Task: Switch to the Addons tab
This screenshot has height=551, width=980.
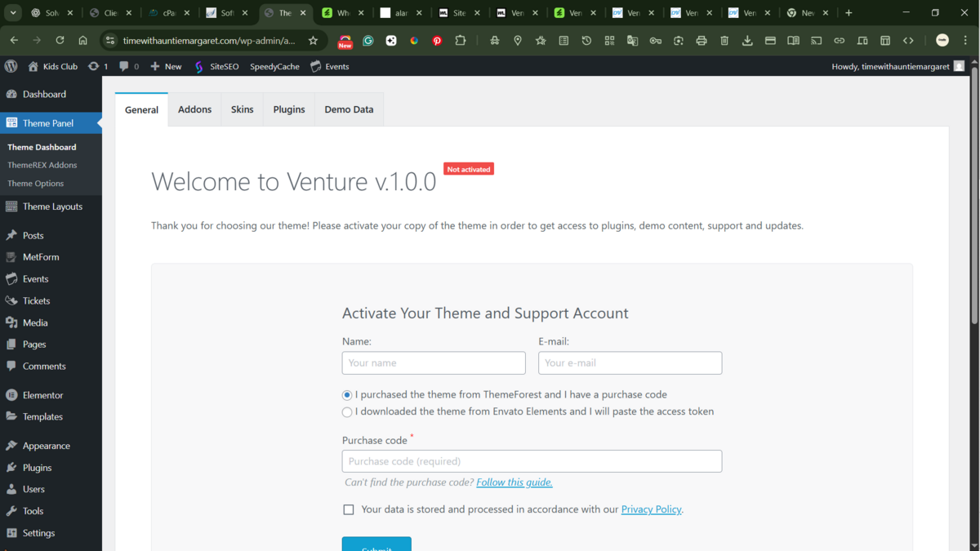Action: tap(194, 109)
